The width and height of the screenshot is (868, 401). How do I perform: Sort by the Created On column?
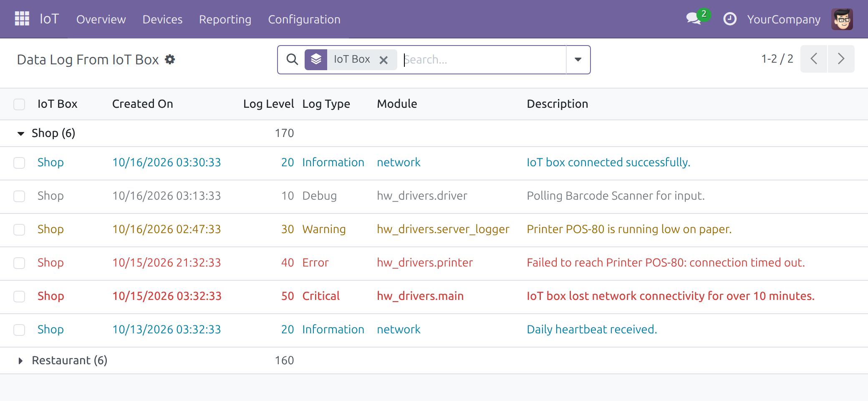point(143,104)
